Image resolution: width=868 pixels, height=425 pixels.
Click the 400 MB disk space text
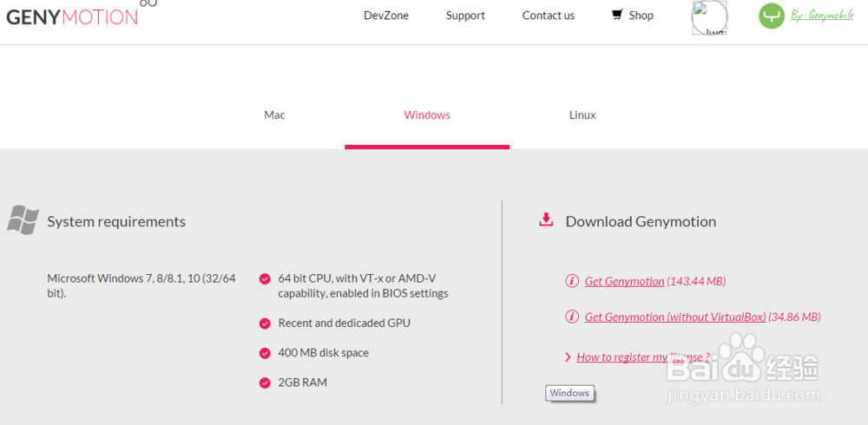pos(323,352)
